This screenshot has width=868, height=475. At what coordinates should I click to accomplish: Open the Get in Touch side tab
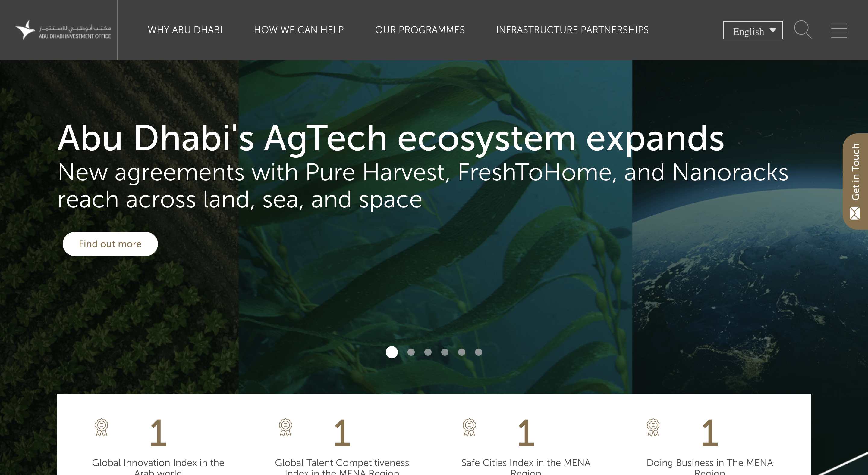click(855, 182)
